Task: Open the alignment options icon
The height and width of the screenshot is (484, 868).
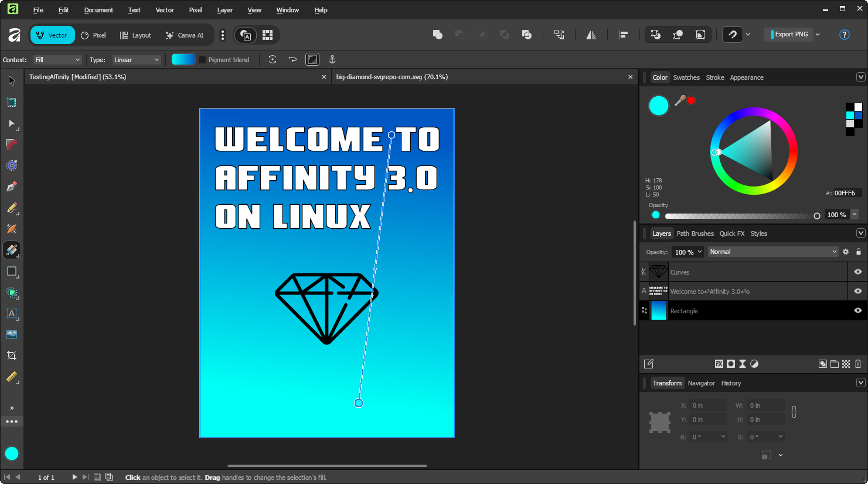Action: pos(624,35)
